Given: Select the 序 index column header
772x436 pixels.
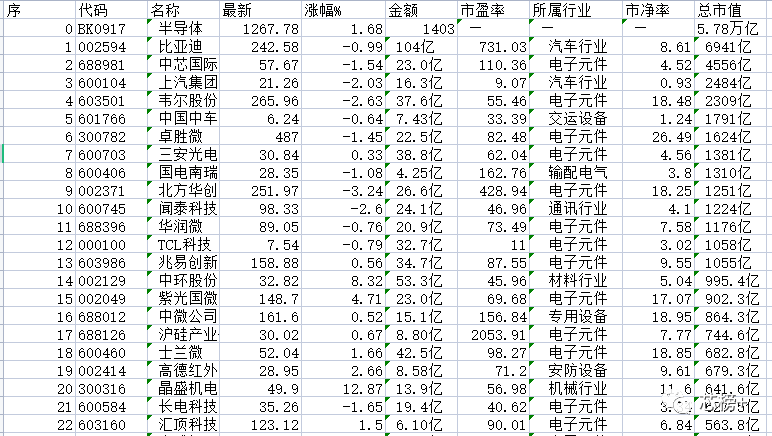Looking at the screenshot, I should coord(39,10).
